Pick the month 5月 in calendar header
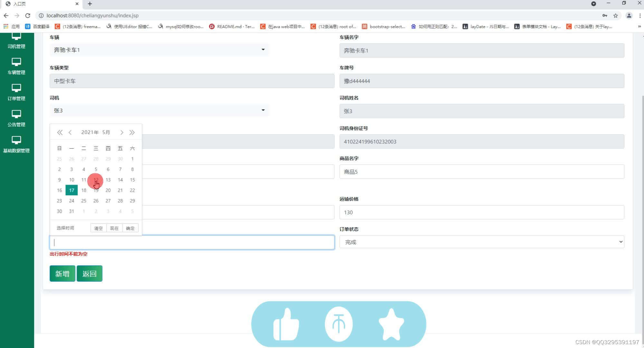 (x=106, y=132)
